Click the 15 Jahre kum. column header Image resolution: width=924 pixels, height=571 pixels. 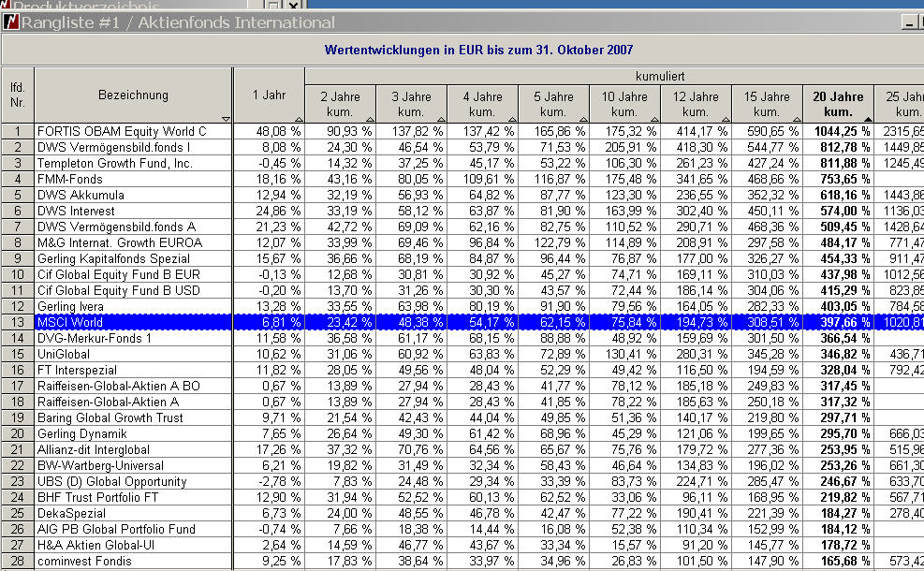point(768,104)
